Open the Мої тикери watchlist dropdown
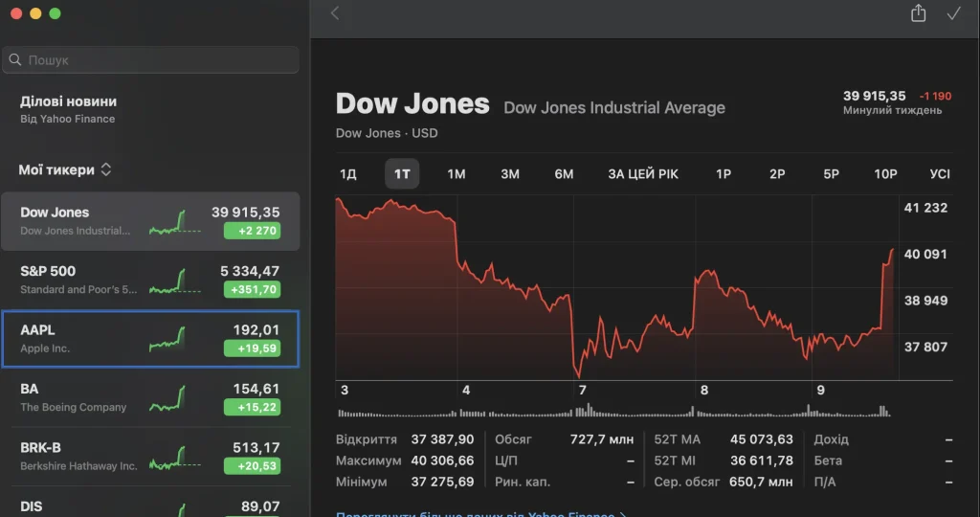 coord(65,170)
